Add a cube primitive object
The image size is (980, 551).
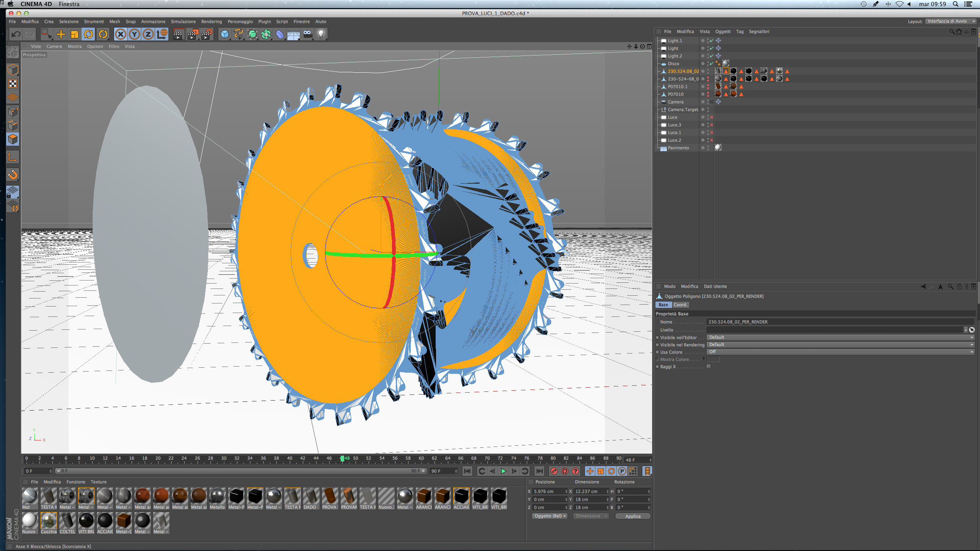point(225,34)
